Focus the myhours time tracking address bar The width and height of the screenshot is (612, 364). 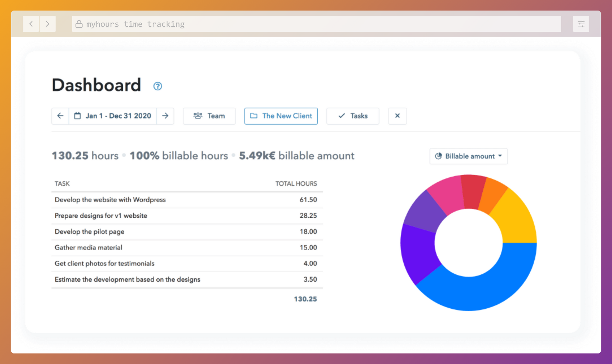point(316,24)
